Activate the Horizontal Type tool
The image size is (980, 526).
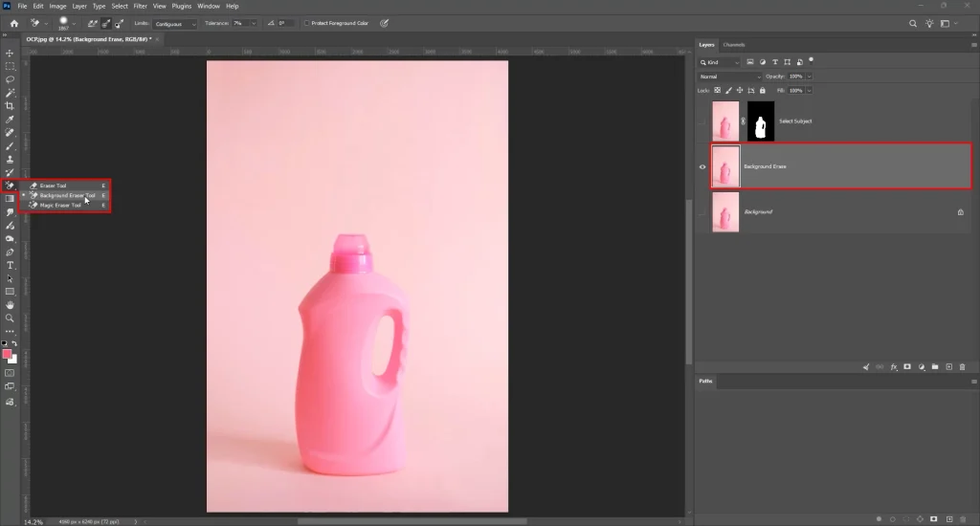[10, 266]
